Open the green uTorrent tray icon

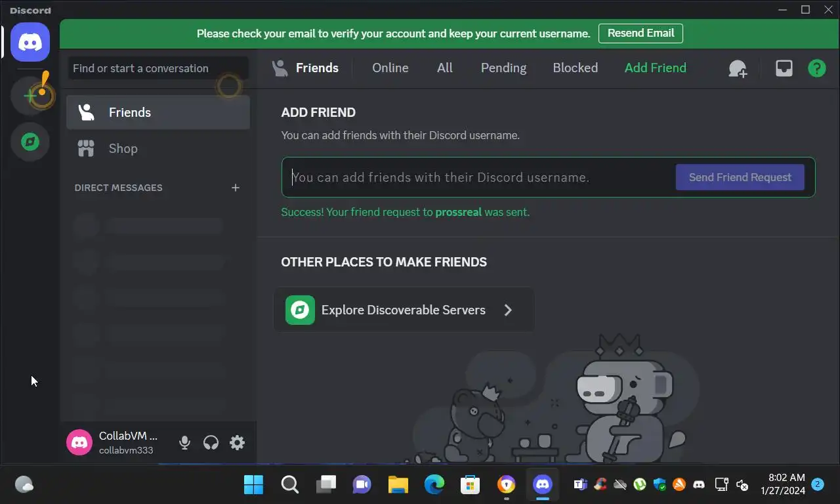[x=640, y=485]
